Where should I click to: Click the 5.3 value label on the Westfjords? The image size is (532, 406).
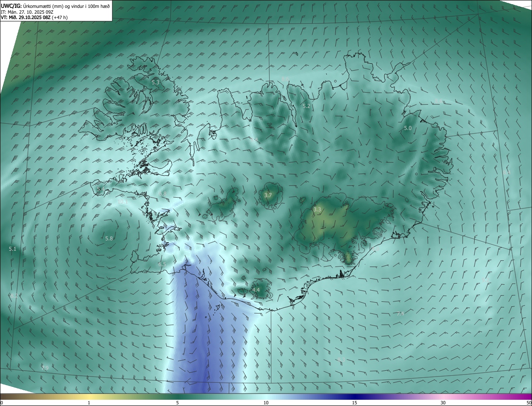155,83
